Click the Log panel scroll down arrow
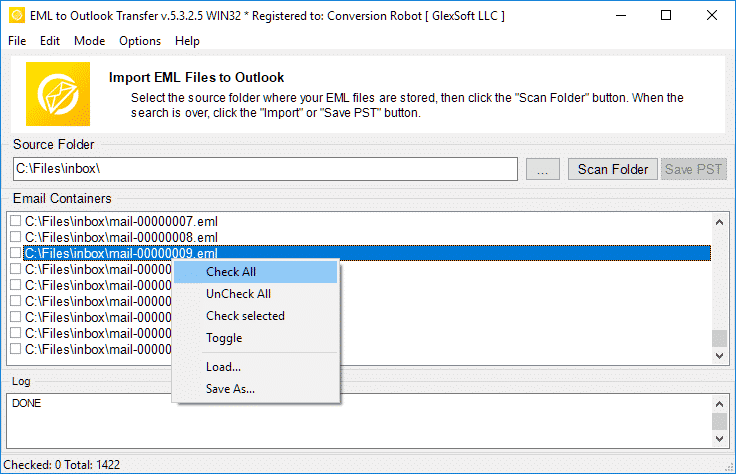 pos(719,439)
